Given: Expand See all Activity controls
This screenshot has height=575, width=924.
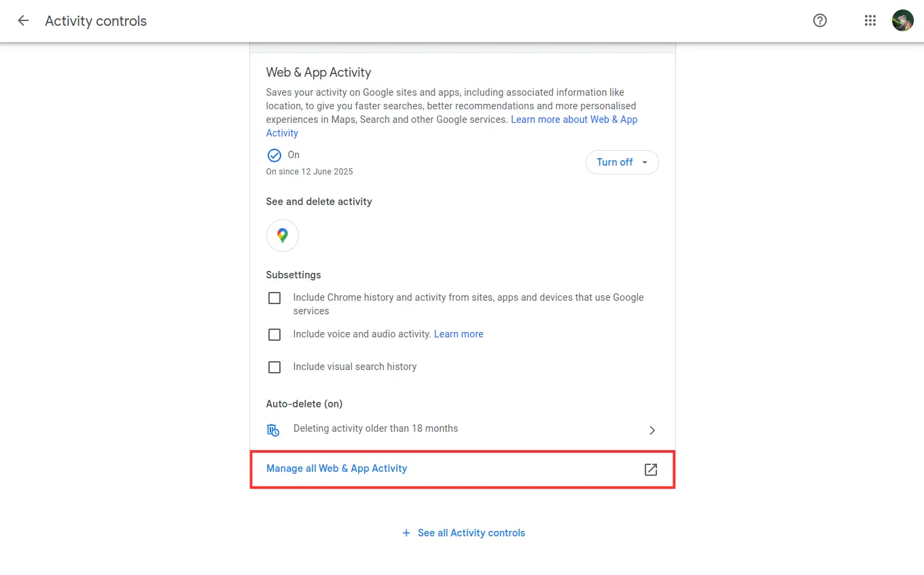Looking at the screenshot, I should (x=463, y=532).
